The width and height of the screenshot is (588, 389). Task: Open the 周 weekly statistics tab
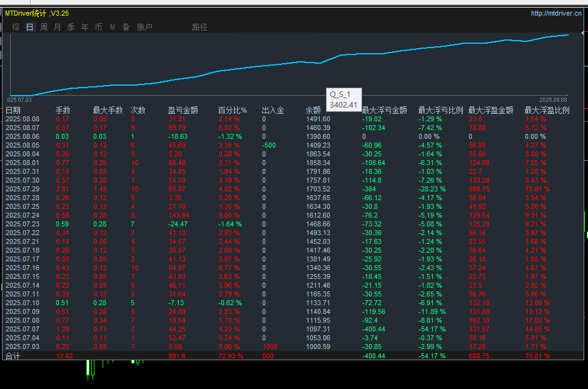[44, 27]
